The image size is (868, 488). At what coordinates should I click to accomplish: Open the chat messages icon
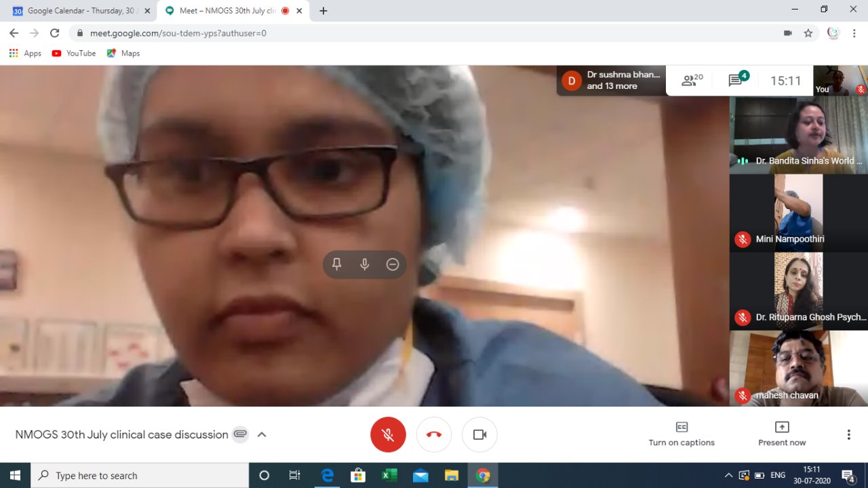point(736,81)
